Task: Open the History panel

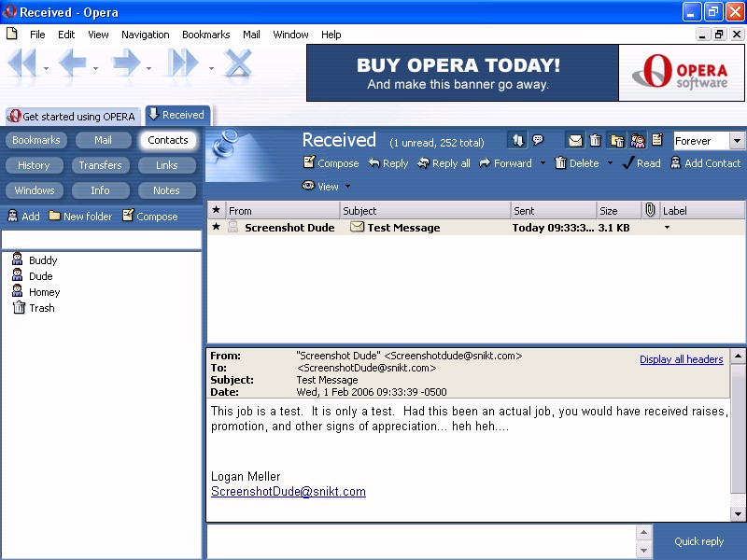Action: click(x=34, y=165)
